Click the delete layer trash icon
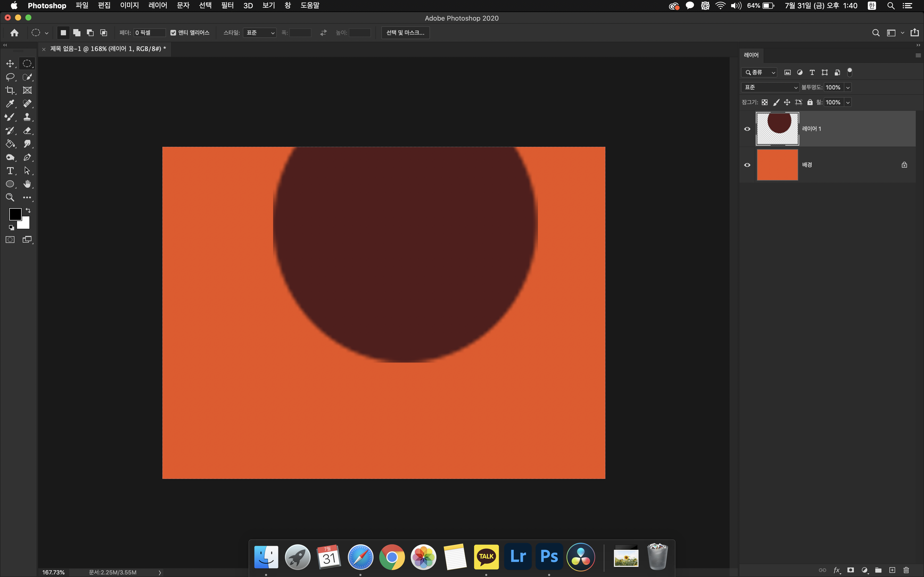Screen dimensions: 924x577 (906, 570)
